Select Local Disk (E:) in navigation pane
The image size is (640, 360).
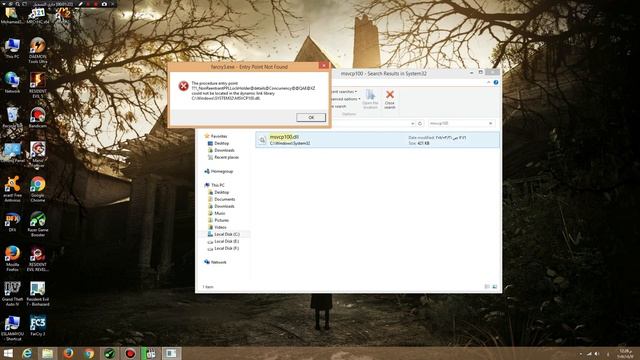click(x=223, y=241)
